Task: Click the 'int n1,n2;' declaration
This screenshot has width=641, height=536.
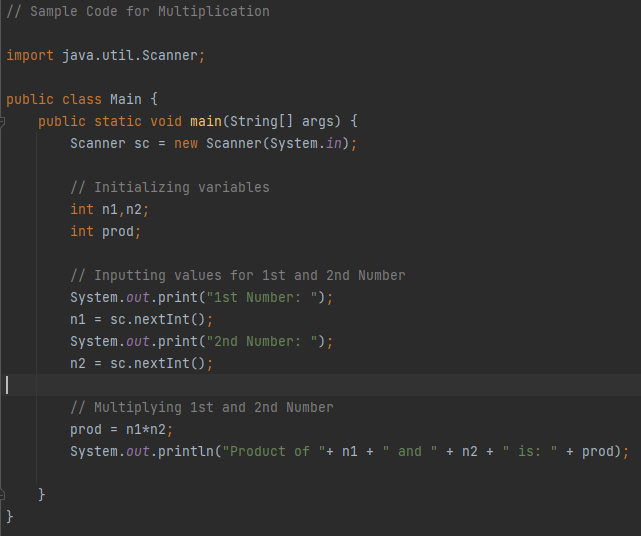Action: [x=110, y=209]
